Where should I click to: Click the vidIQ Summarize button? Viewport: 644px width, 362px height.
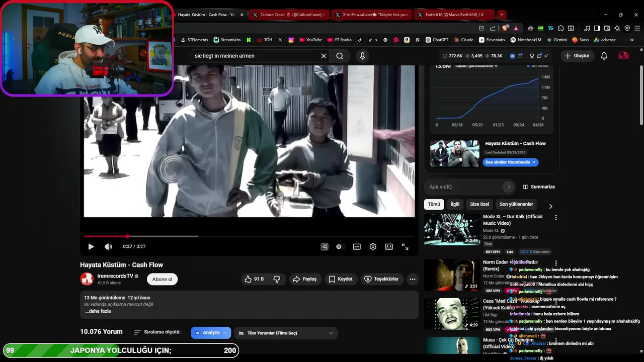pyautogui.click(x=539, y=187)
